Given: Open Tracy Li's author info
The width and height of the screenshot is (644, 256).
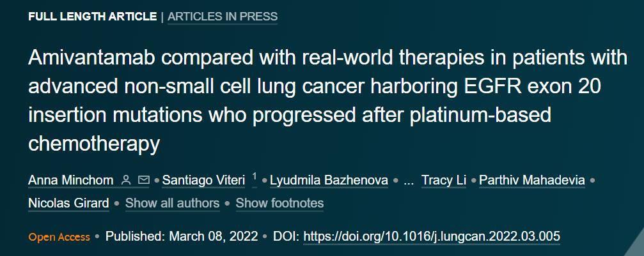Looking at the screenshot, I should (x=443, y=181).
